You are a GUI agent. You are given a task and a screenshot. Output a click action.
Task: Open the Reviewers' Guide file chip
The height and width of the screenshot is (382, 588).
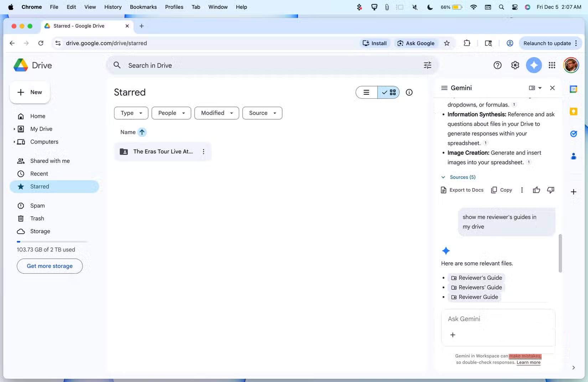(476, 287)
